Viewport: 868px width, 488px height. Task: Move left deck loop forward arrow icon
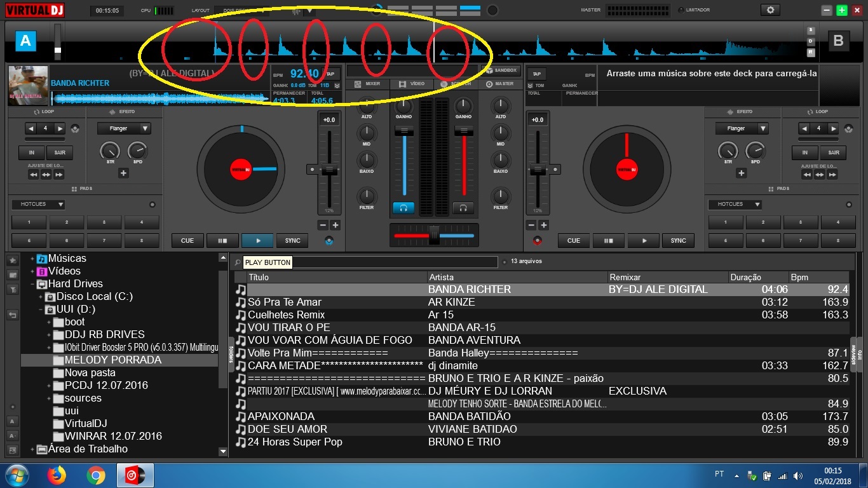[x=58, y=175]
